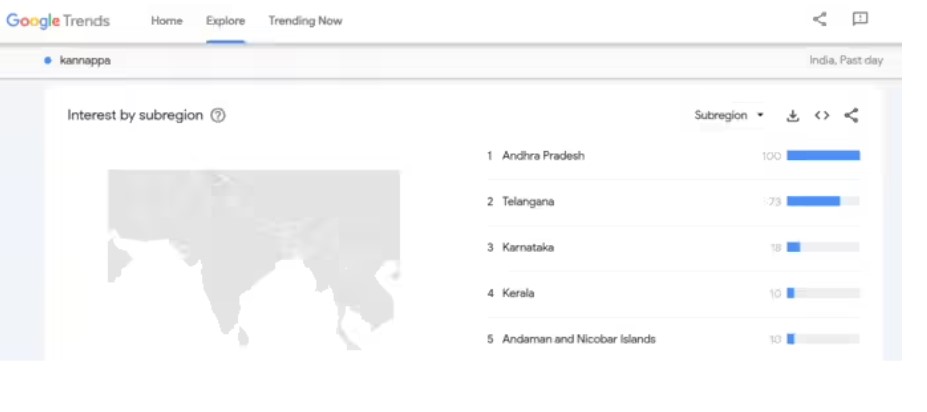This screenshot has width=927, height=412.
Task: Go to the Home tab
Action: pos(166,21)
